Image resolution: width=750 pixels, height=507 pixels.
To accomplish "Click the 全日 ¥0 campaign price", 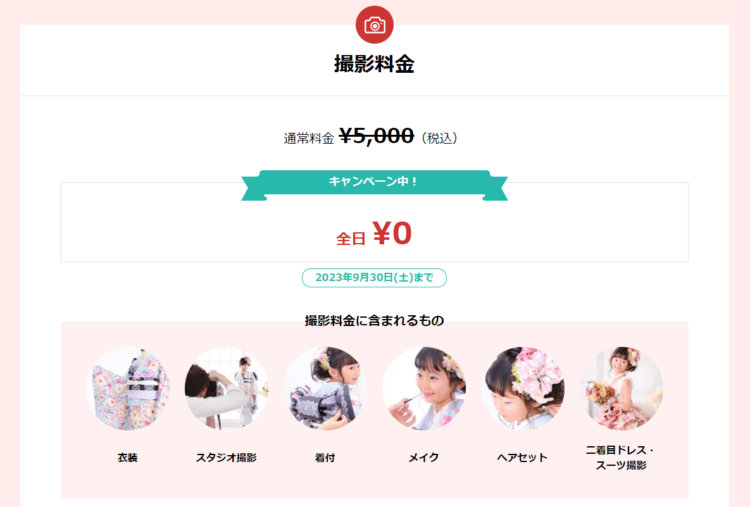I will pyautogui.click(x=374, y=233).
